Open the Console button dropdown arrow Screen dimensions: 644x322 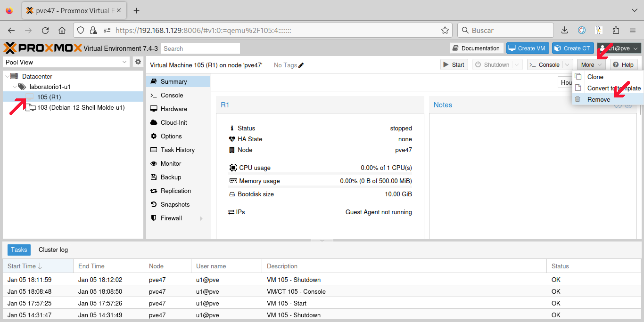(x=568, y=65)
